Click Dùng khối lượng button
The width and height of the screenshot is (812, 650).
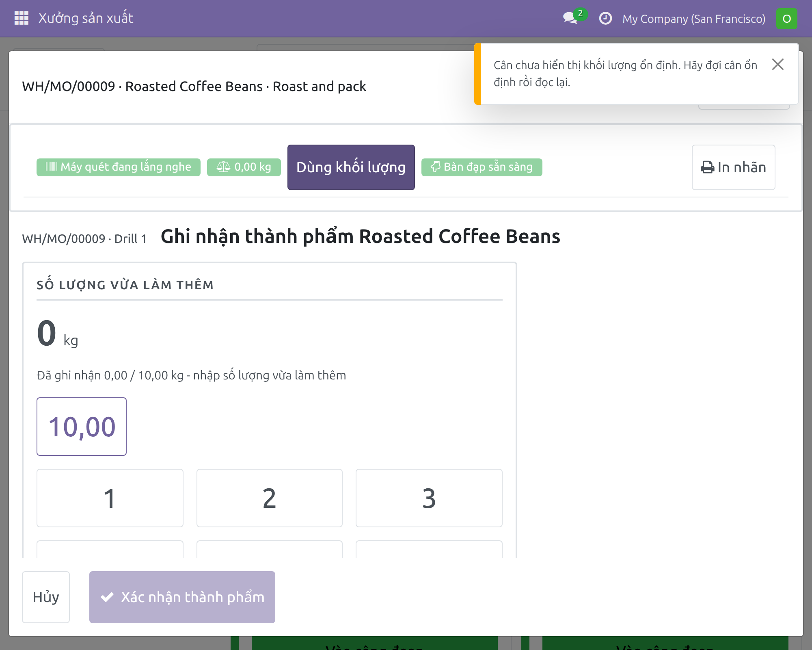coord(351,167)
